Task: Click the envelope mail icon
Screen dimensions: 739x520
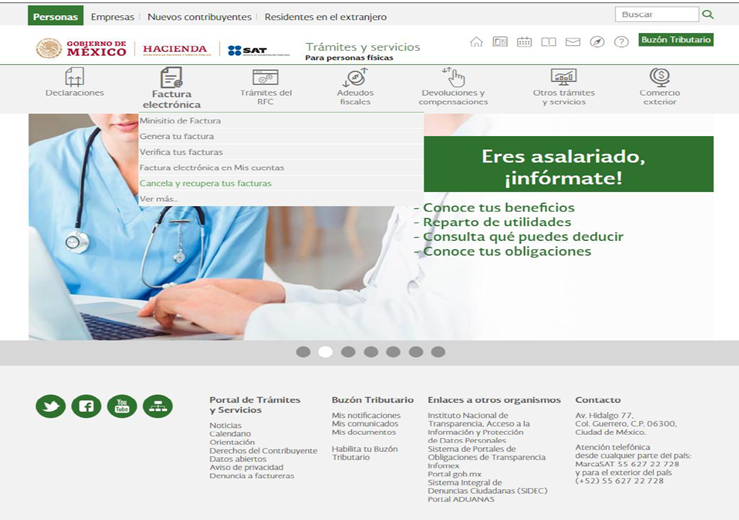Action: click(573, 42)
